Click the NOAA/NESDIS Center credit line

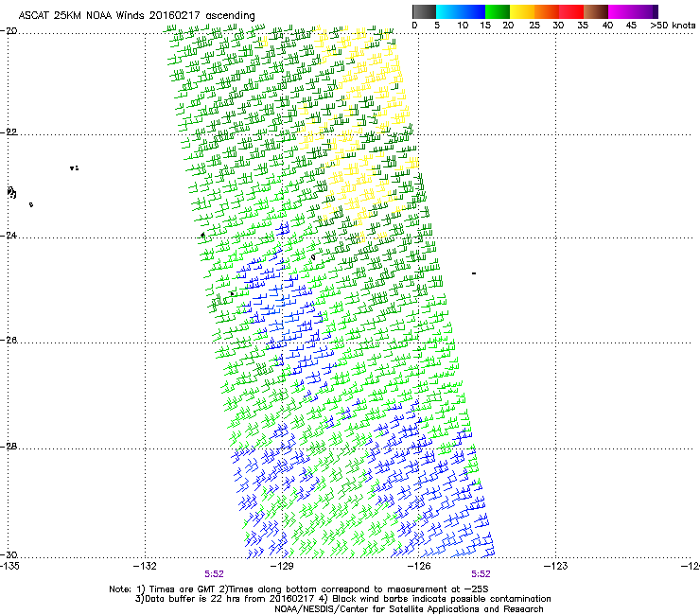(409, 609)
